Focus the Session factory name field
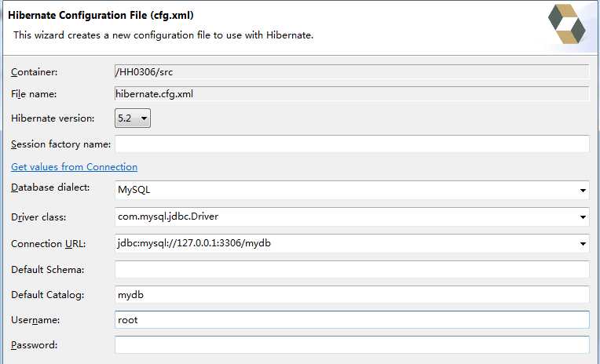600x364 pixels. pos(352,144)
